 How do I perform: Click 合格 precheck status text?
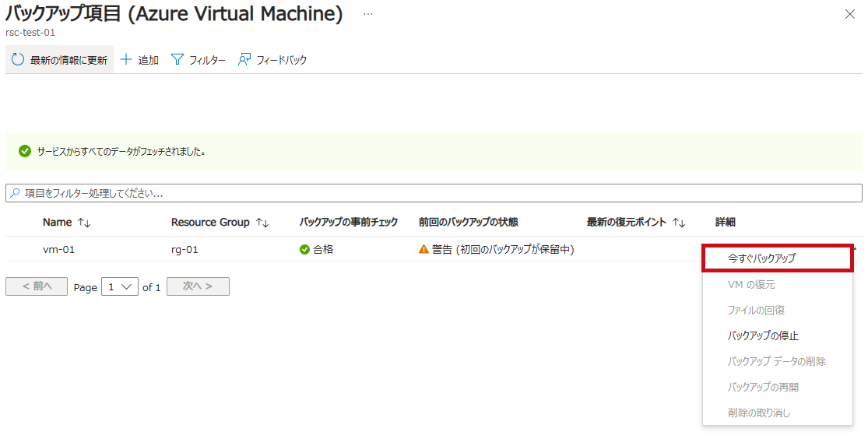point(323,250)
